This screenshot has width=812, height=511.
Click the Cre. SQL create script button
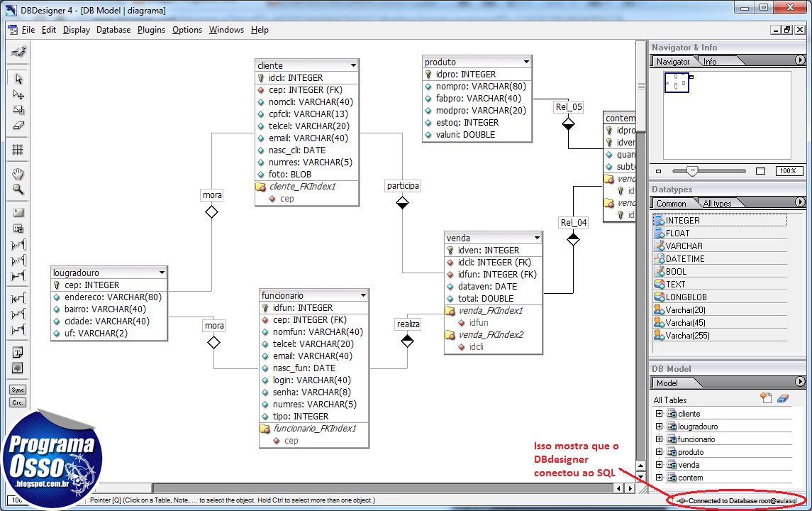[x=18, y=402]
